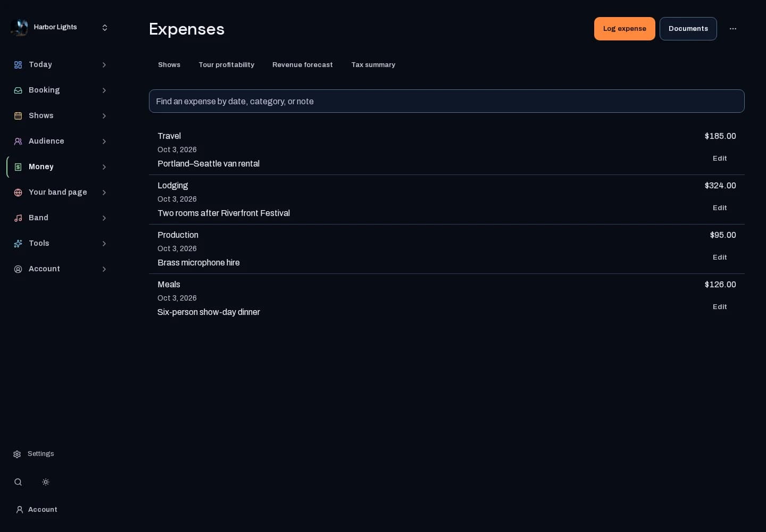Click the Settings label in sidebar
The height and width of the screenshot is (532, 766).
click(41, 454)
